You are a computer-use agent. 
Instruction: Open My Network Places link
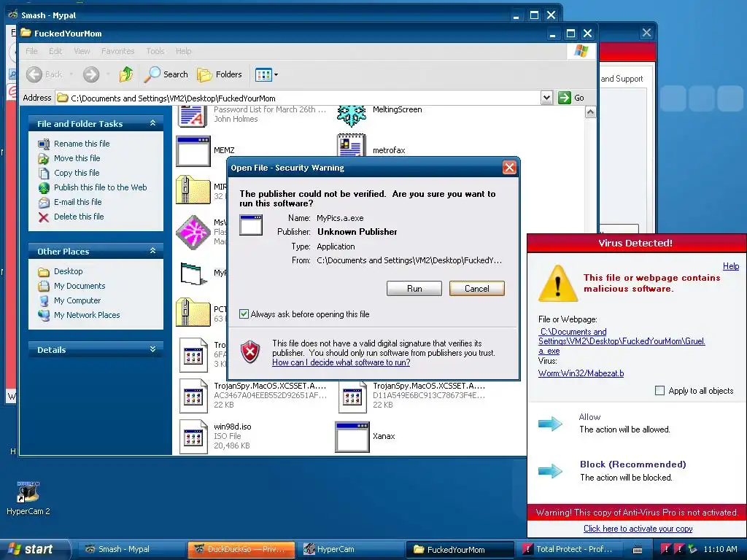click(87, 315)
